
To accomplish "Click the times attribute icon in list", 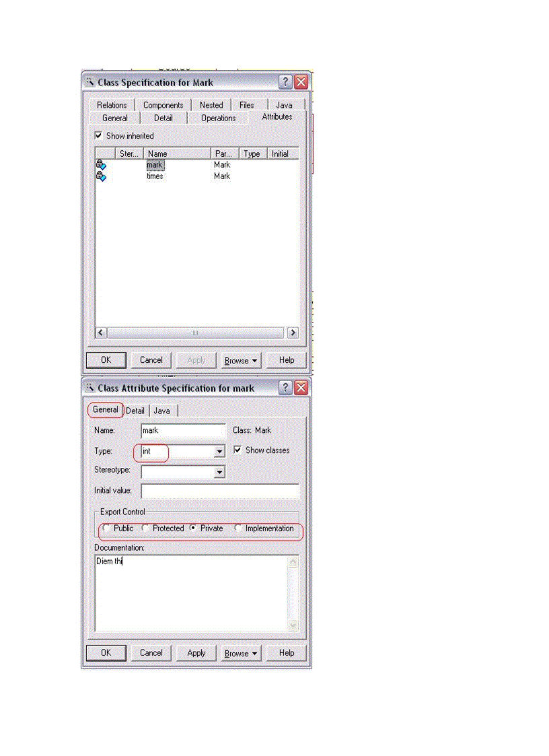I will (101, 176).
